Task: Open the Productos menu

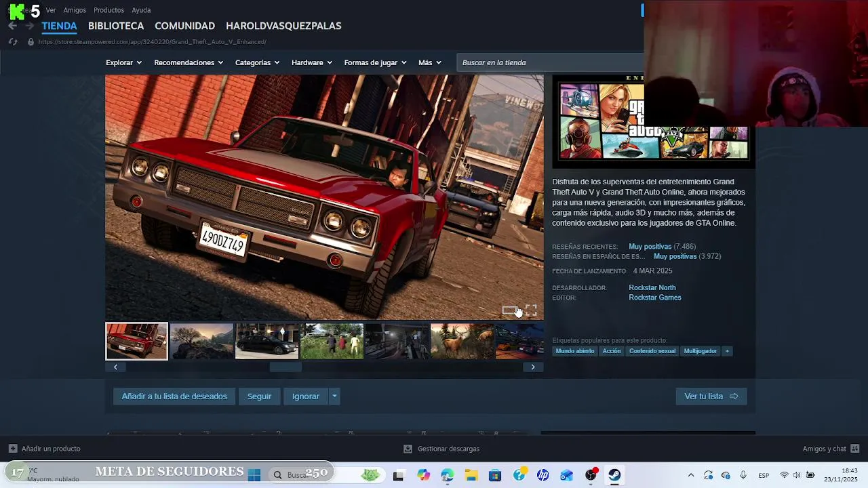Action: [108, 10]
